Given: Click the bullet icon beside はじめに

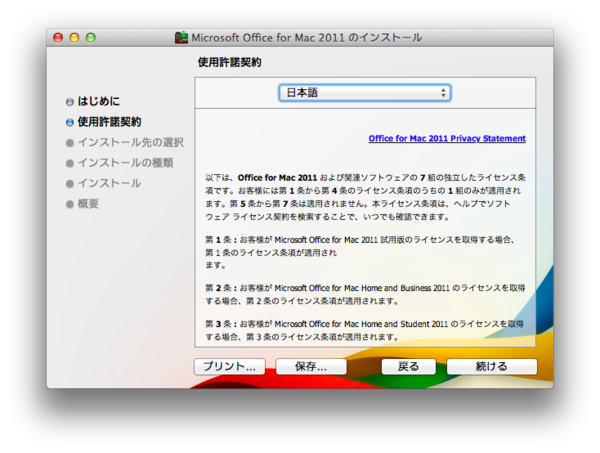Looking at the screenshot, I should (x=70, y=102).
